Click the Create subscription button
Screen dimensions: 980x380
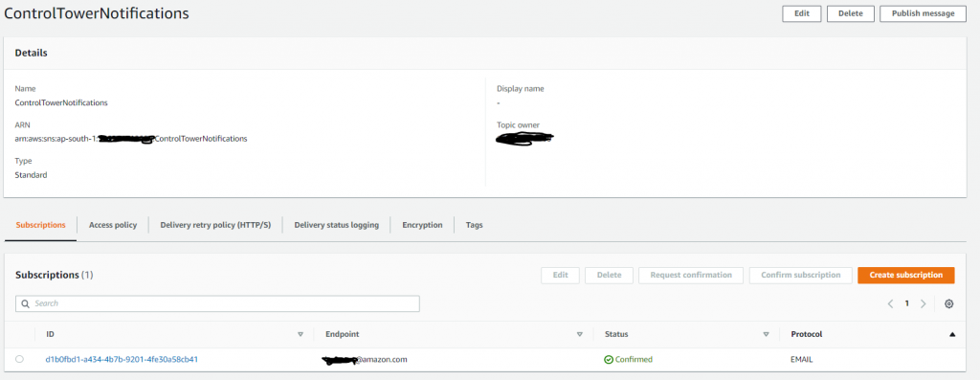click(905, 275)
